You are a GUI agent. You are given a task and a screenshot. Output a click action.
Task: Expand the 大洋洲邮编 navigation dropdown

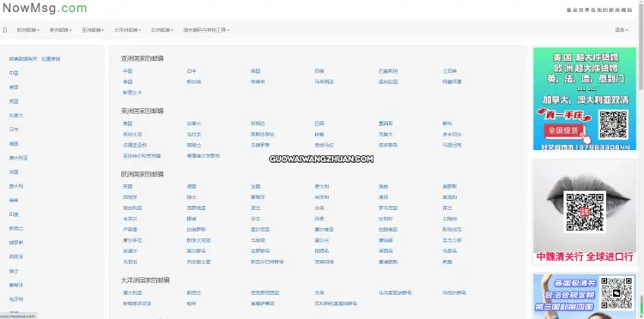point(127,30)
